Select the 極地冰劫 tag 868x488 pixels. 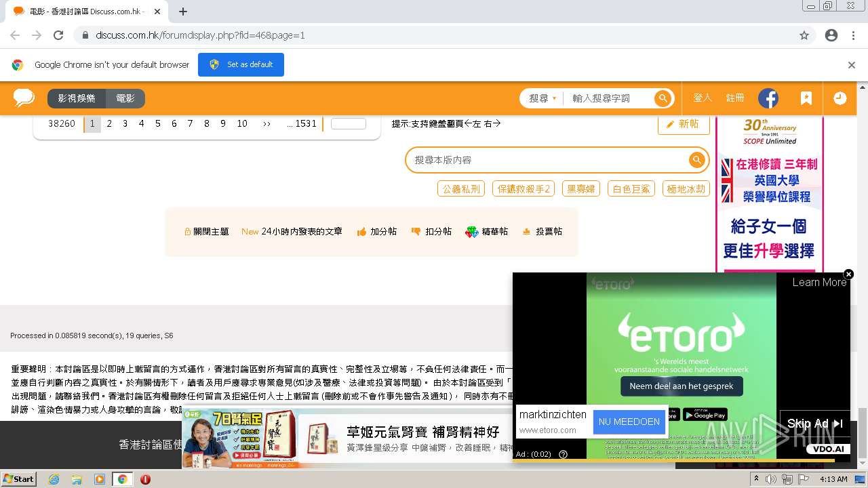tap(686, 188)
